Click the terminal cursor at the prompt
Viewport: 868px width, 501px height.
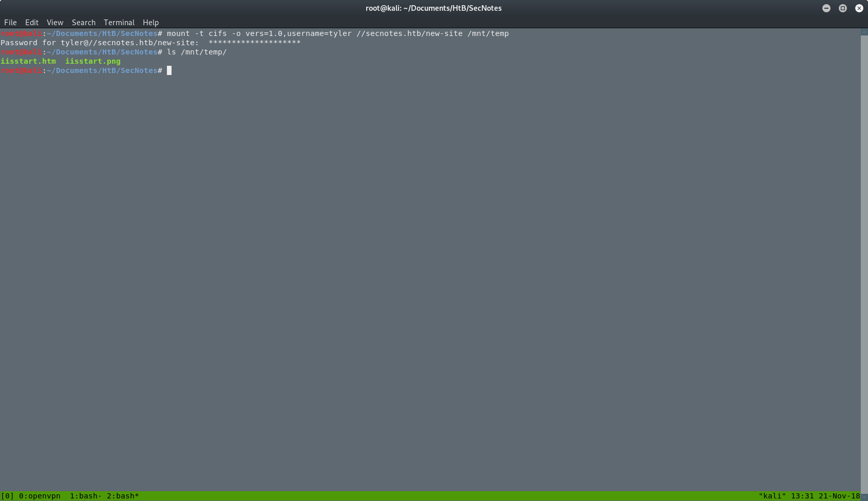click(x=169, y=70)
